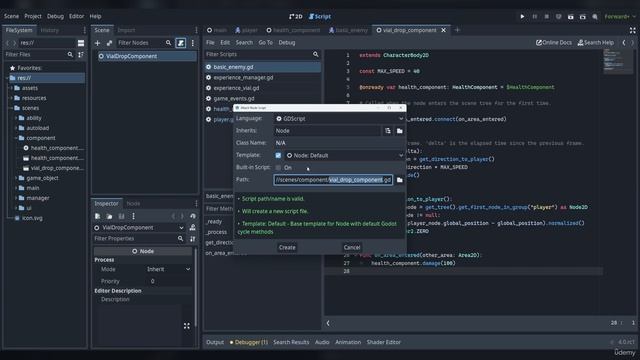Click Create in the attach script dialog

pyautogui.click(x=287, y=247)
